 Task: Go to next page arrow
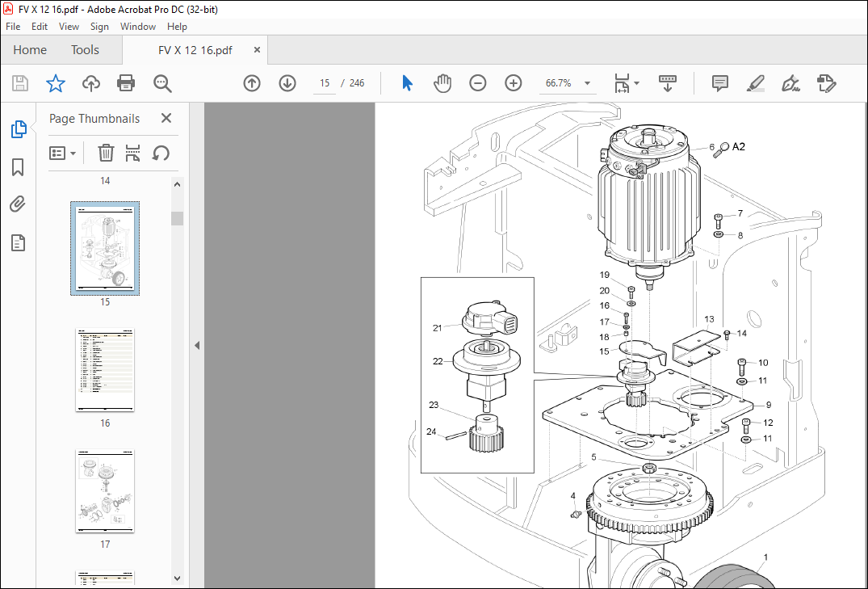[x=287, y=83]
